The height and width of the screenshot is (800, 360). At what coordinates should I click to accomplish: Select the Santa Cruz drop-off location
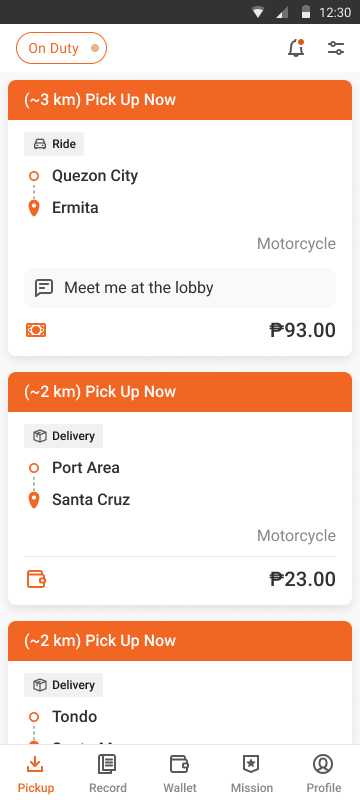coord(91,499)
